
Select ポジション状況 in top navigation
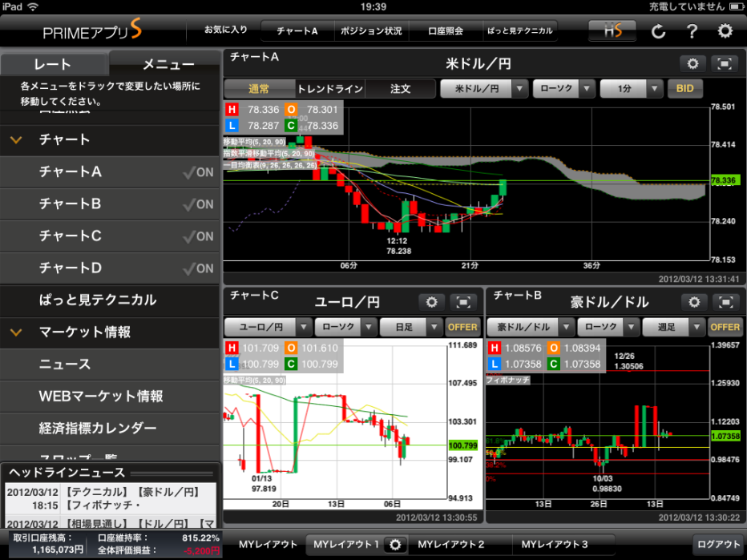pyautogui.click(x=371, y=31)
